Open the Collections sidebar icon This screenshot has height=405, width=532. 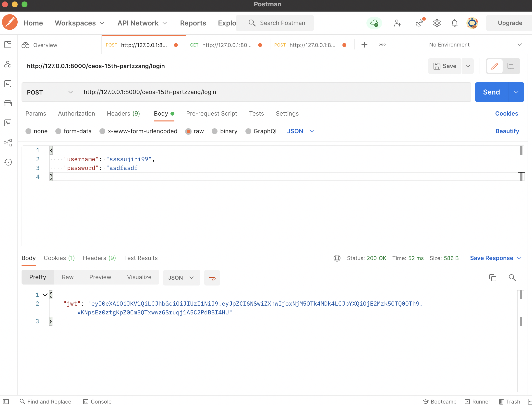8,45
